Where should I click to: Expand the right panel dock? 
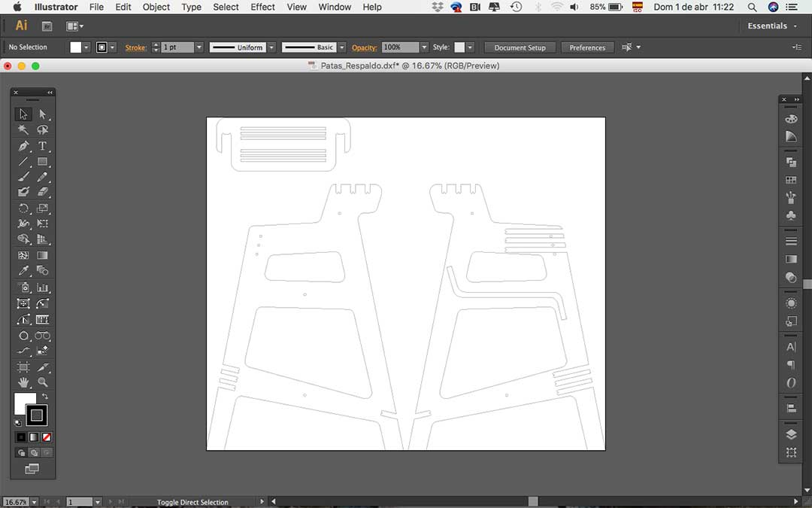pos(797,99)
